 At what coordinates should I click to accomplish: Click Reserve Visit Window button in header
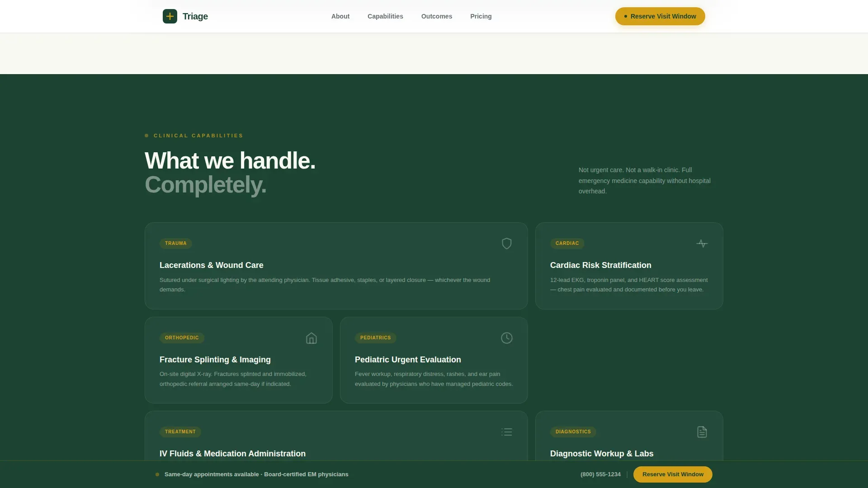[x=660, y=16]
